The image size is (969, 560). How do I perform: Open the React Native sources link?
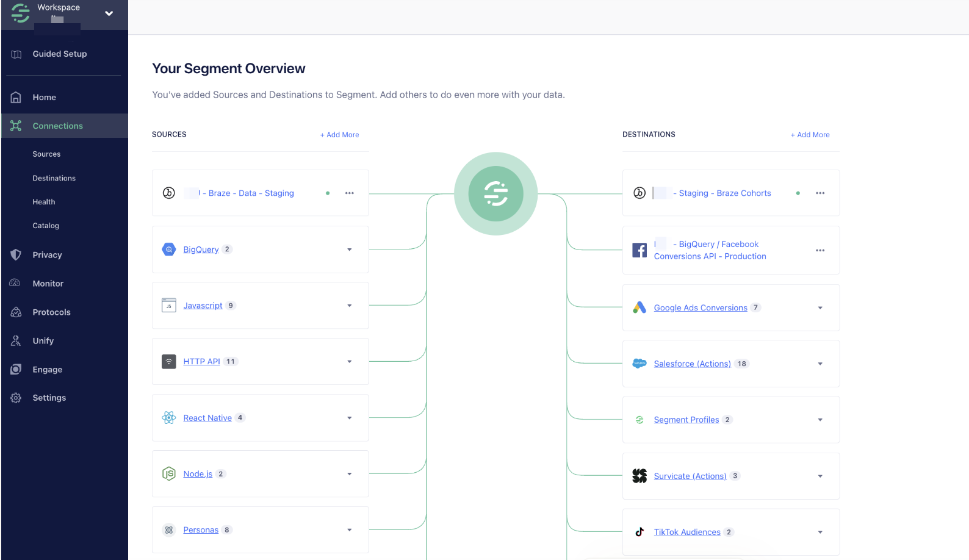[207, 418]
